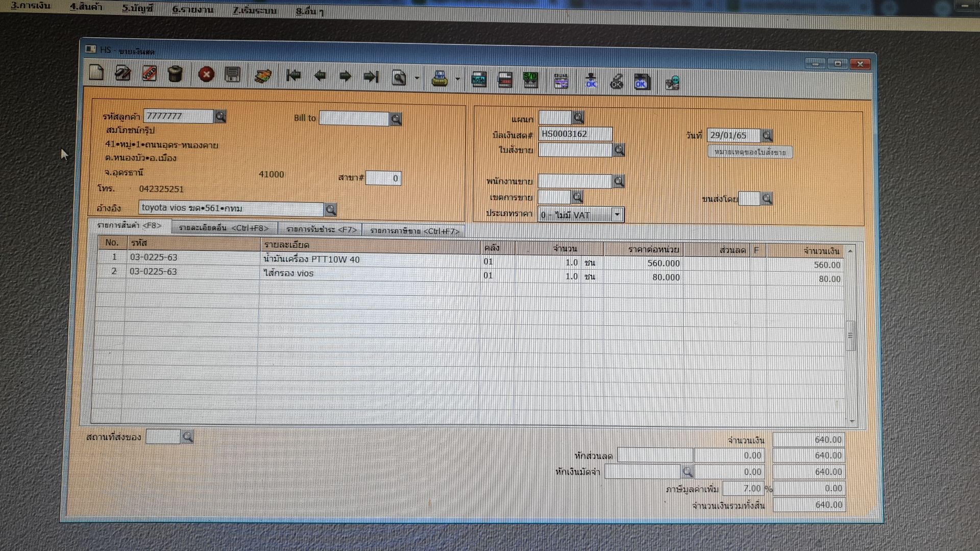Screen dimensions: 980x551
Task: Open the อ้างอิง reference lookup magnifier
Action: tap(331, 210)
